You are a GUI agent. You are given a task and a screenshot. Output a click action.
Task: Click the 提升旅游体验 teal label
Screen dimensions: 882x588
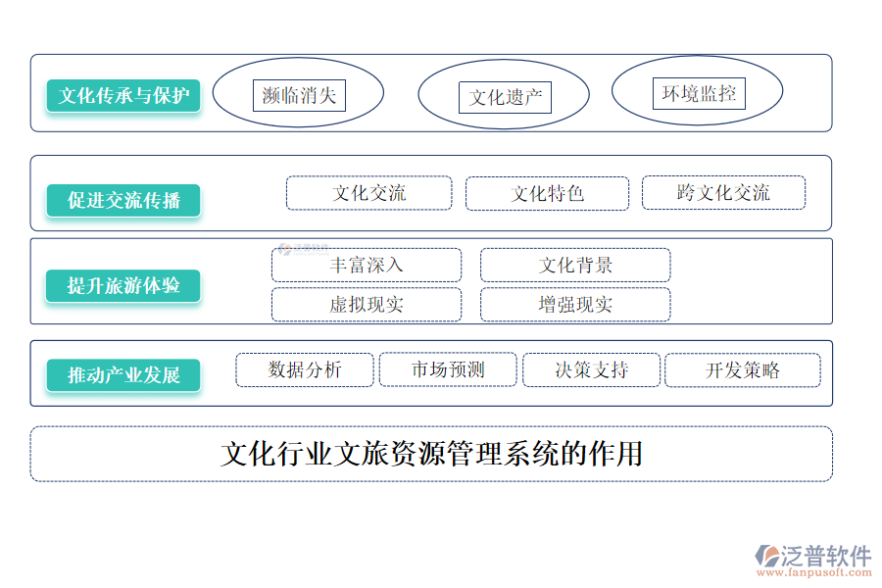coord(123,286)
